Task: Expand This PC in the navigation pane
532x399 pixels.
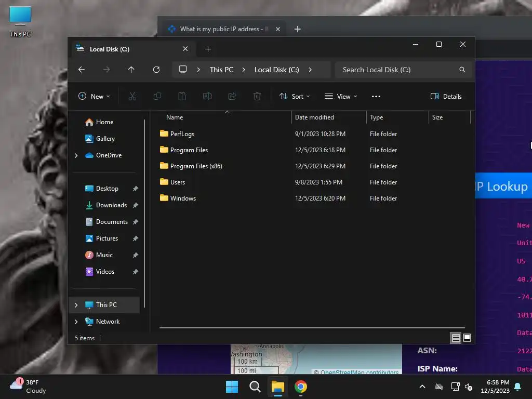Action: 76,305
